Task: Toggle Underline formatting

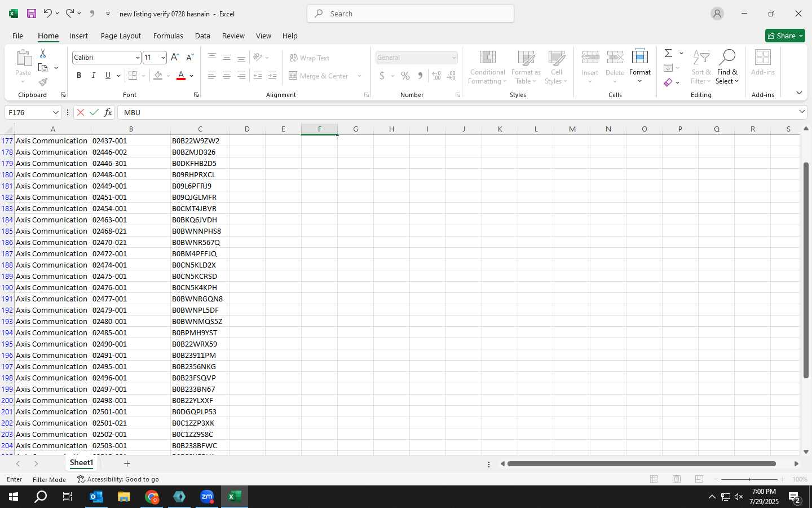Action: click(108, 76)
